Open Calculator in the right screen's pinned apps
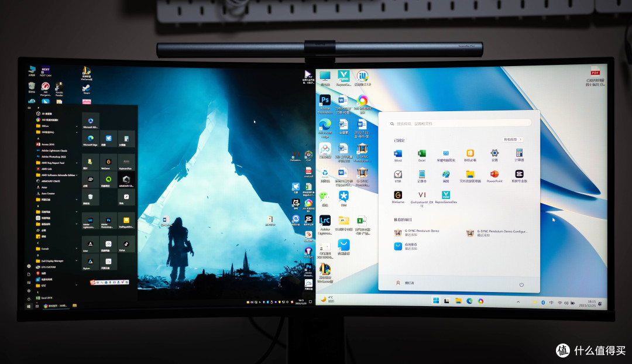The width and height of the screenshot is (632, 364). (x=519, y=155)
